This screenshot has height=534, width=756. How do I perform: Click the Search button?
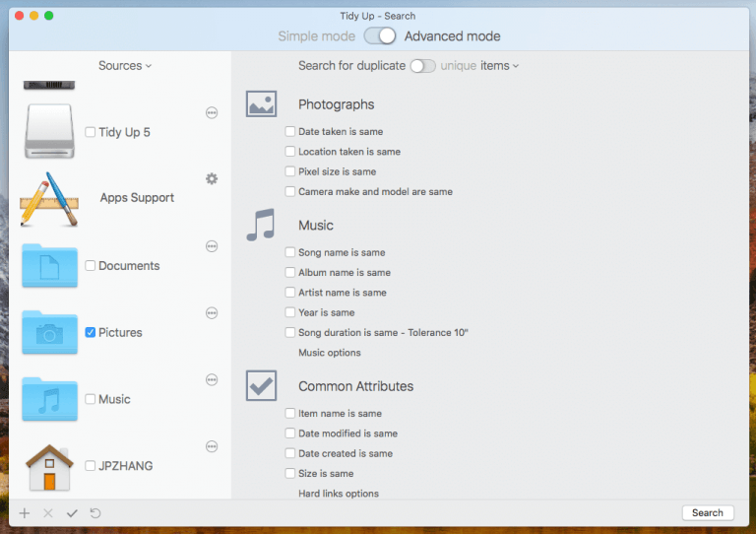tap(708, 512)
